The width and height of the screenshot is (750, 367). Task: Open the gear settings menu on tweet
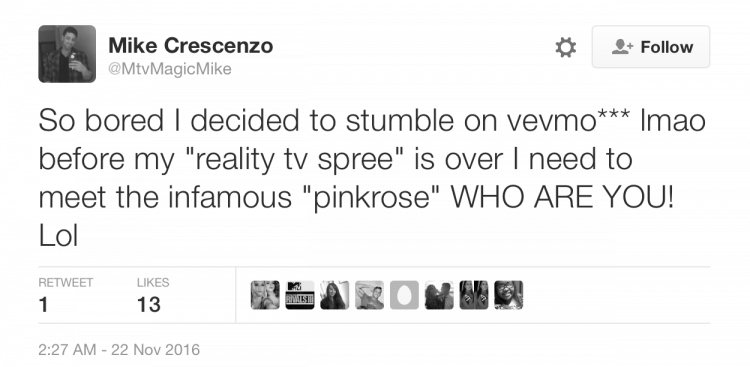565,47
